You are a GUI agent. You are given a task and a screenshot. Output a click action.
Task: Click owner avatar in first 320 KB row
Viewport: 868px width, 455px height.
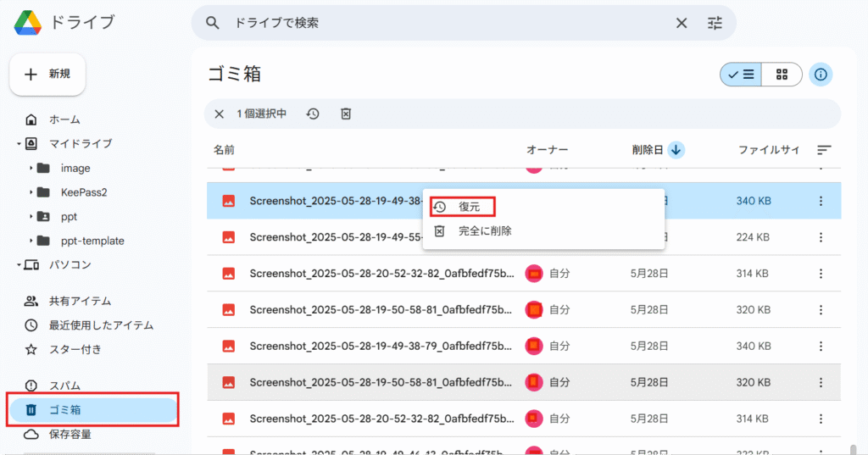point(534,310)
